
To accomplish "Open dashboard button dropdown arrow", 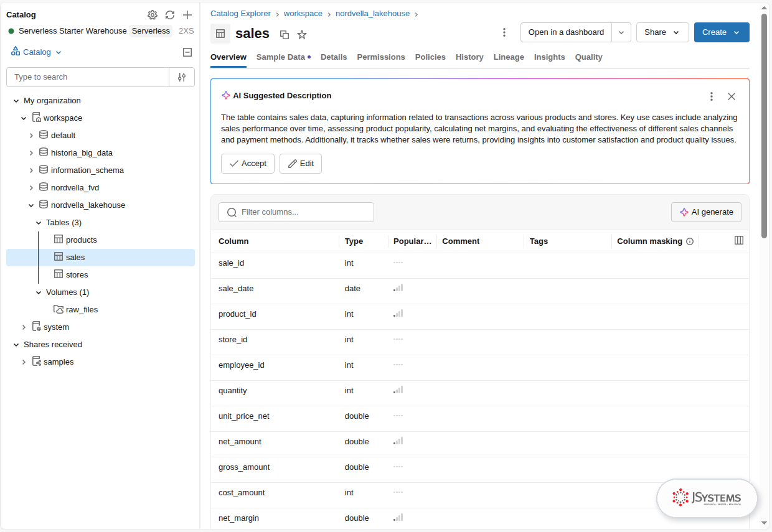I will pyautogui.click(x=621, y=32).
